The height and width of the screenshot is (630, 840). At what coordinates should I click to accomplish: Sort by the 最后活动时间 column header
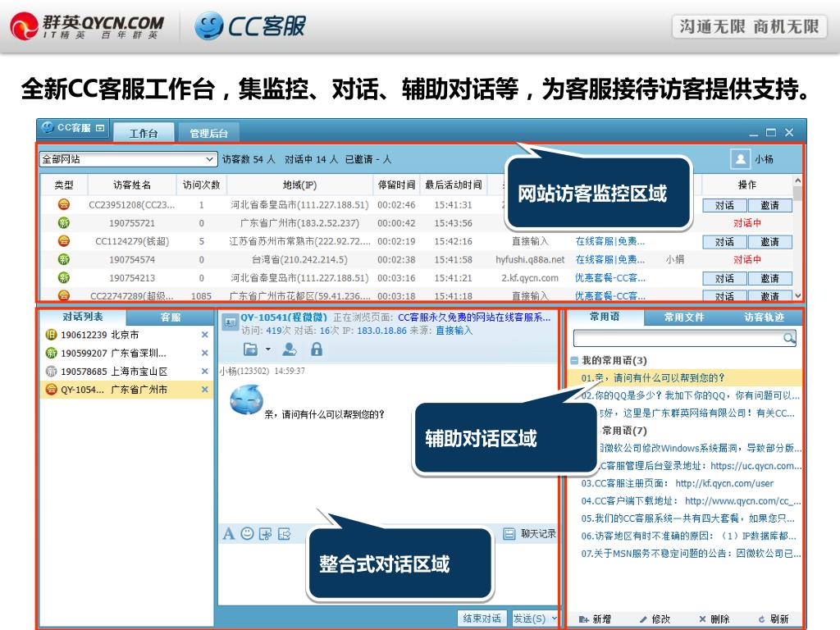point(453,185)
